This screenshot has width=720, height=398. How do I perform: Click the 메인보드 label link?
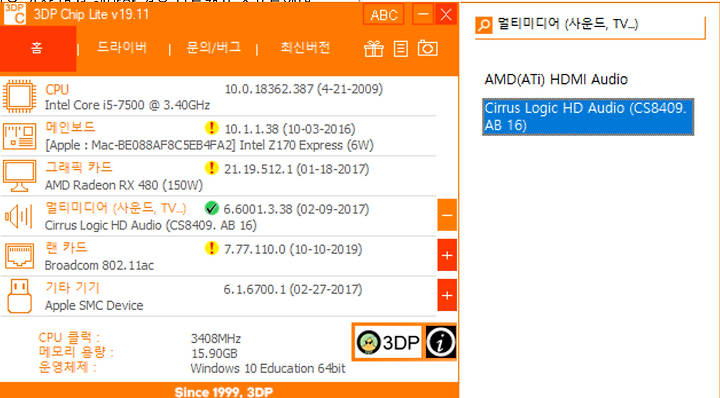70,127
